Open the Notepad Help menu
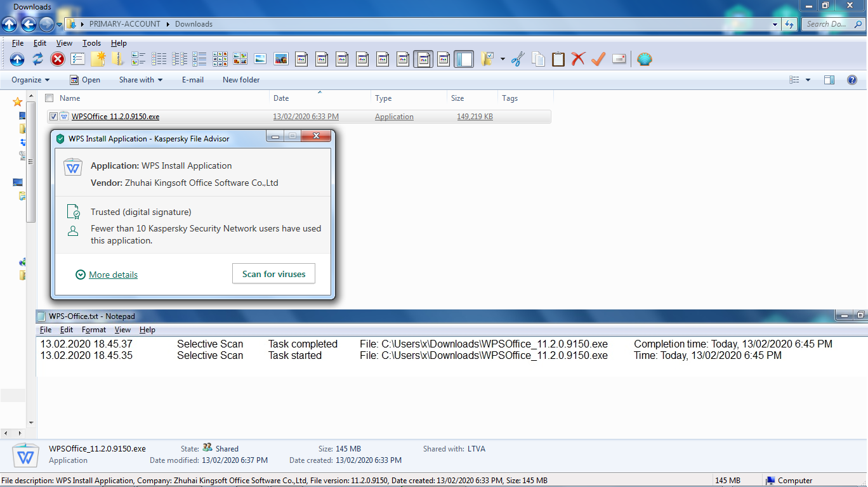Viewport: 868px width, 487px height. 147,330
